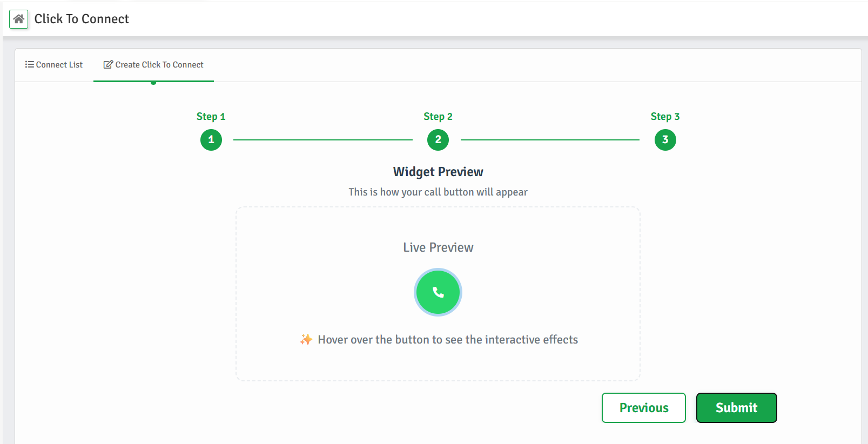Click the "Step 1" text label
Screen dimensions: 868x444
click(x=211, y=117)
